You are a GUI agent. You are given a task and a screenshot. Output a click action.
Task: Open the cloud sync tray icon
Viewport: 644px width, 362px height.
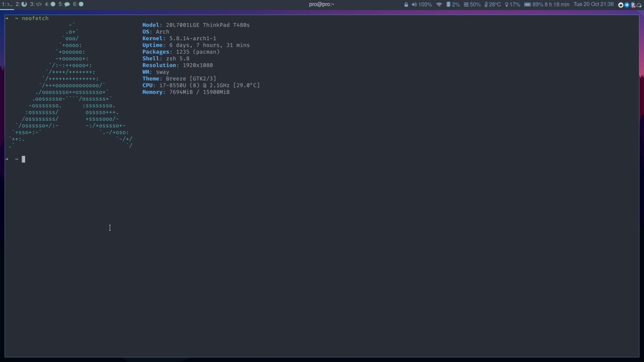639,5
